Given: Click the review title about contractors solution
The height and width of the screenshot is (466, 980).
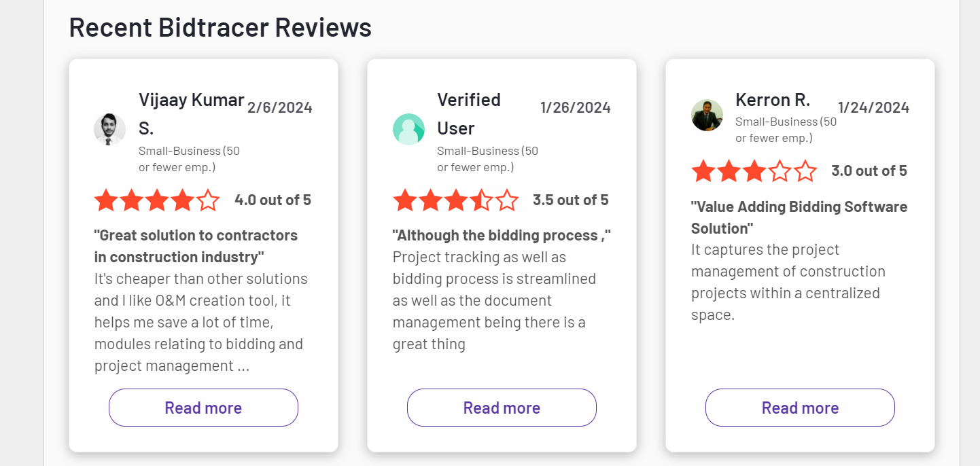Looking at the screenshot, I should pos(196,246).
